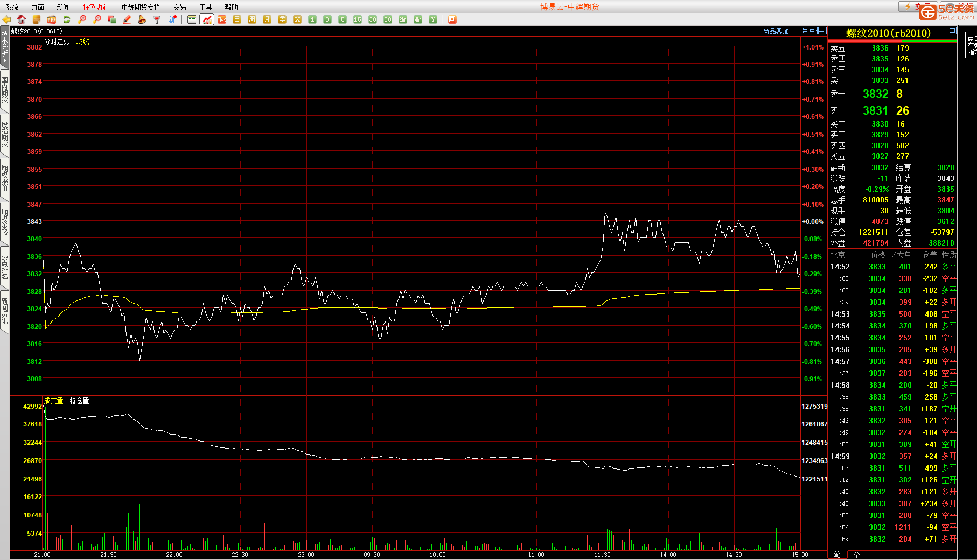Toggle the split panel layout icon

click(822, 31)
